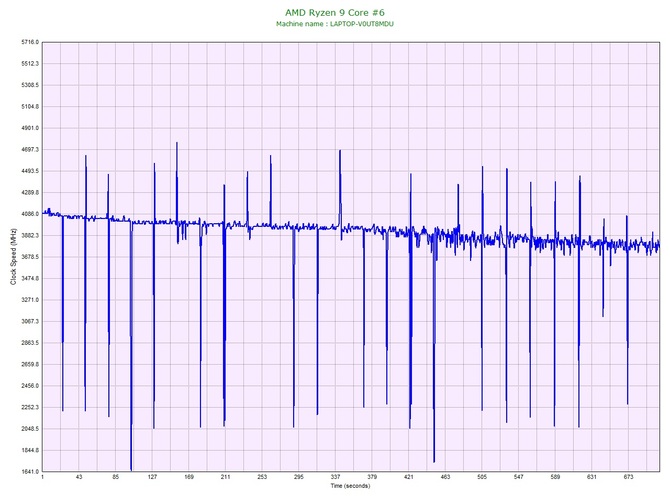Click the 5716.0 y-axis value
Viewport: 670px width, 503px height.
[30, 42]
